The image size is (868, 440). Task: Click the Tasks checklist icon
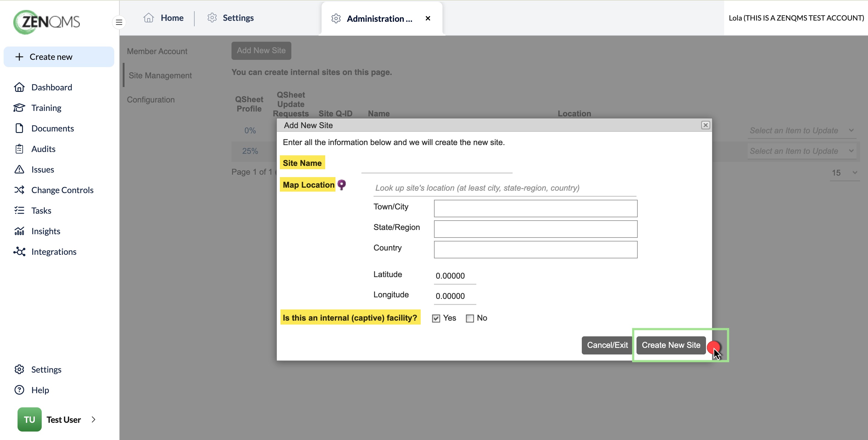[19, 211]
